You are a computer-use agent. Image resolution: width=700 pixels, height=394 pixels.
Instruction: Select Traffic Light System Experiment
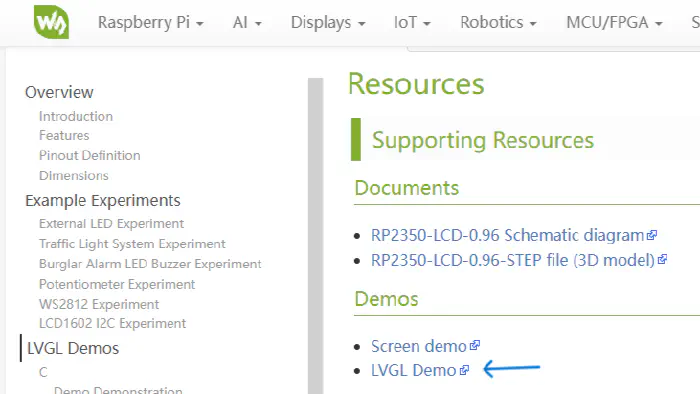tap(132, 244)
